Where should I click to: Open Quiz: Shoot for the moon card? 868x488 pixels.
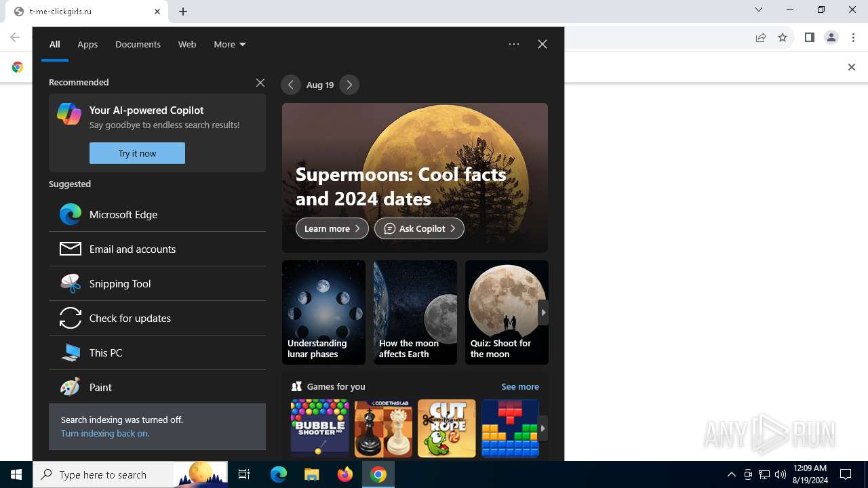coord(507,312)
